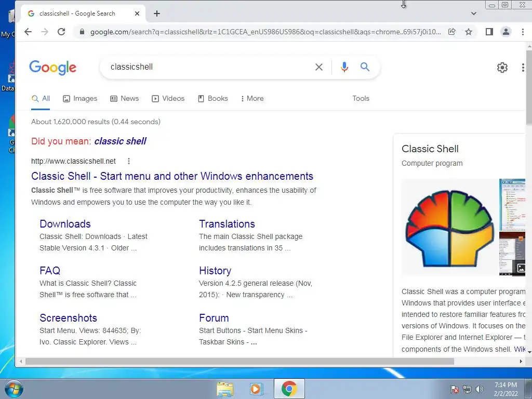Launch Windows Media Player from taskbar
Image resolution: width=532 pixels, height=399 pixels.
coord(256,389)
